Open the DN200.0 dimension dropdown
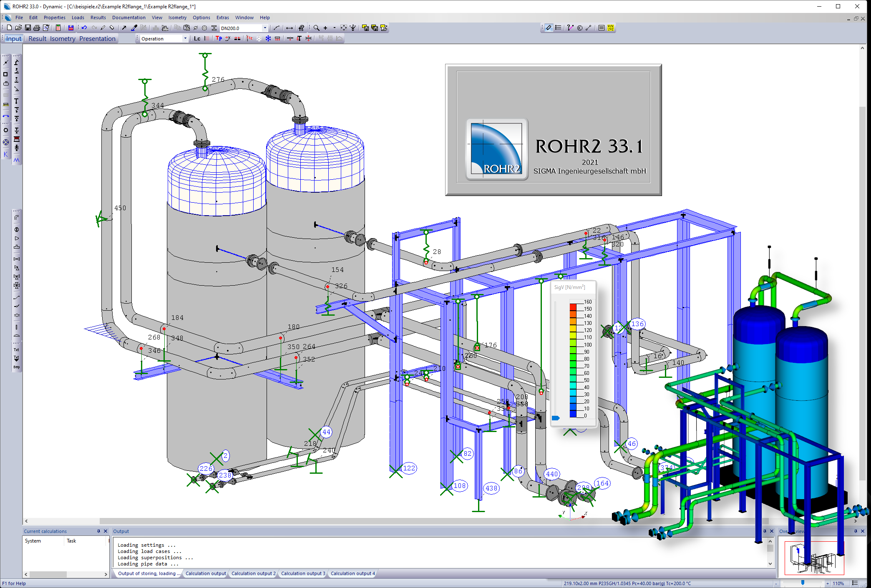Image resolution: width=871 pixels, height=588 pixels. click(x=265, y=28)
